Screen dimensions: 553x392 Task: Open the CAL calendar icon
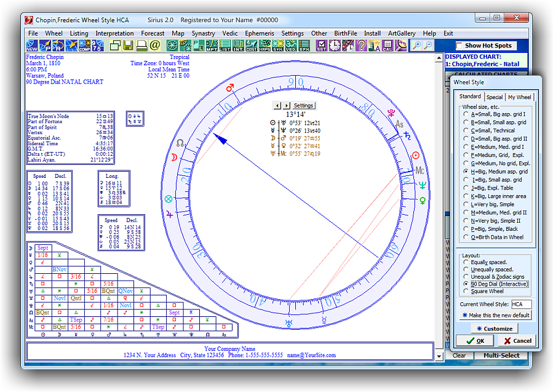pos(388,46)
